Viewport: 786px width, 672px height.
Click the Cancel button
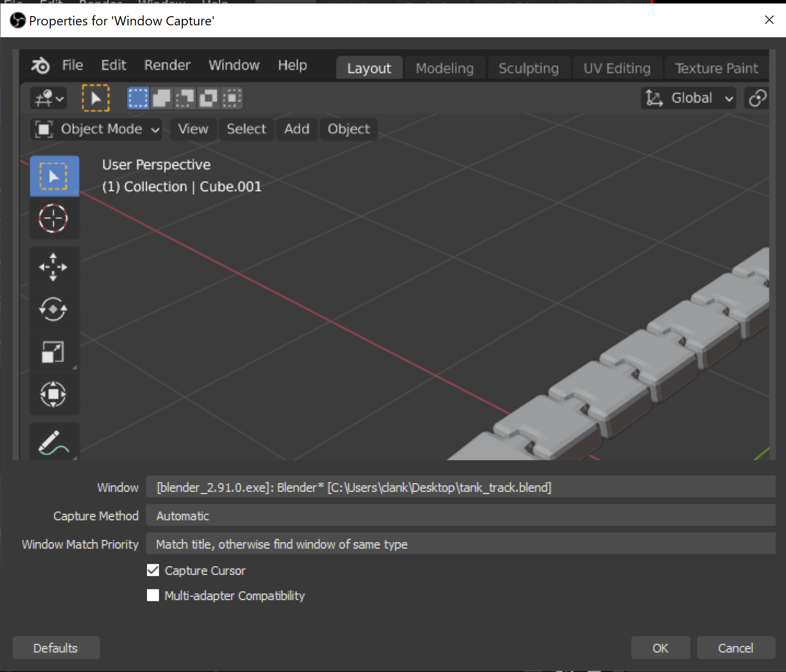click(x=736, y=648)
